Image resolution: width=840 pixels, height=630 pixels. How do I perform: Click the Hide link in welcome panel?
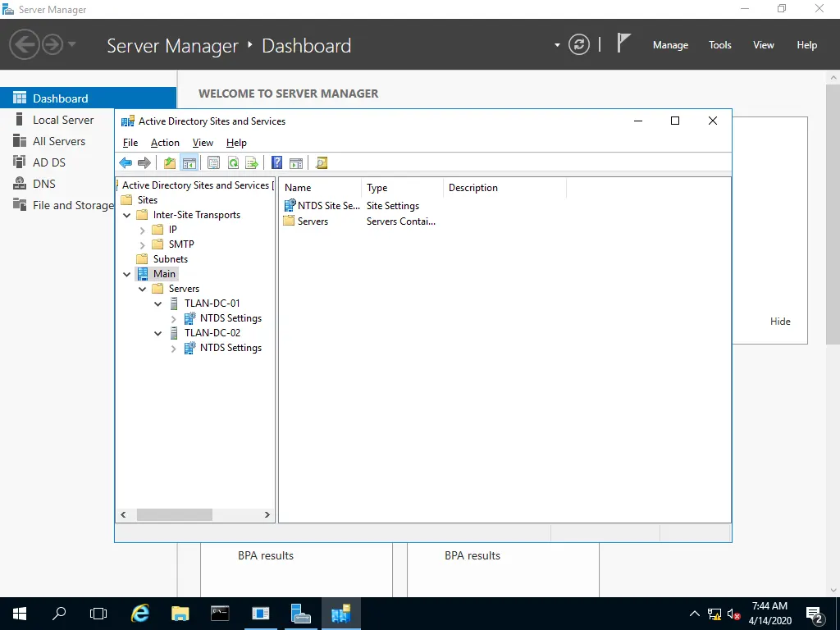[780, 322]
